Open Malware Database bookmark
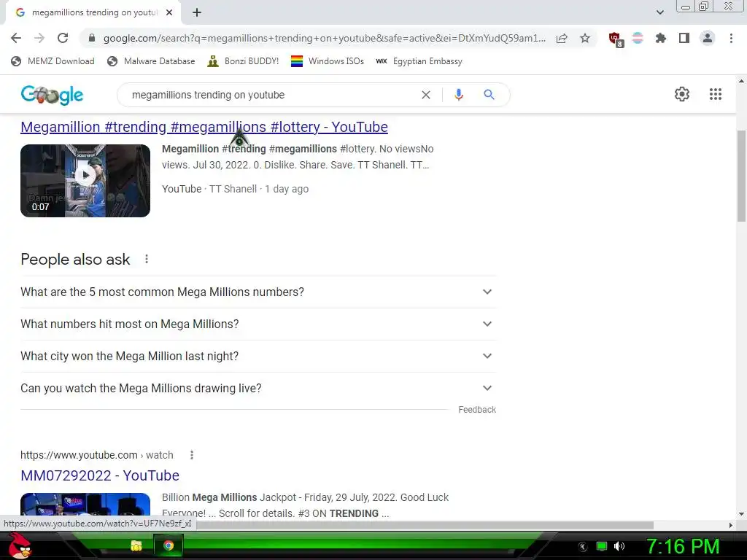Viewport: 747px width, 560px height. [x=151, y=61]
